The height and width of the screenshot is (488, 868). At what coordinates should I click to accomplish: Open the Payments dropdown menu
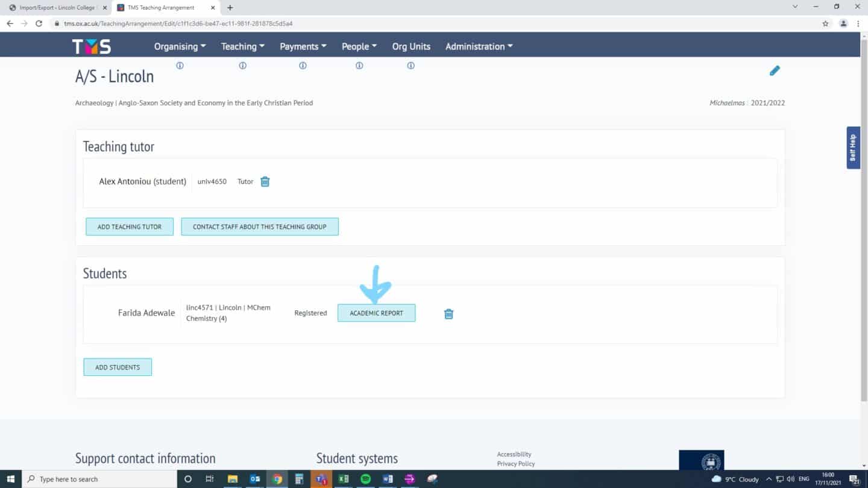[303, 46]
